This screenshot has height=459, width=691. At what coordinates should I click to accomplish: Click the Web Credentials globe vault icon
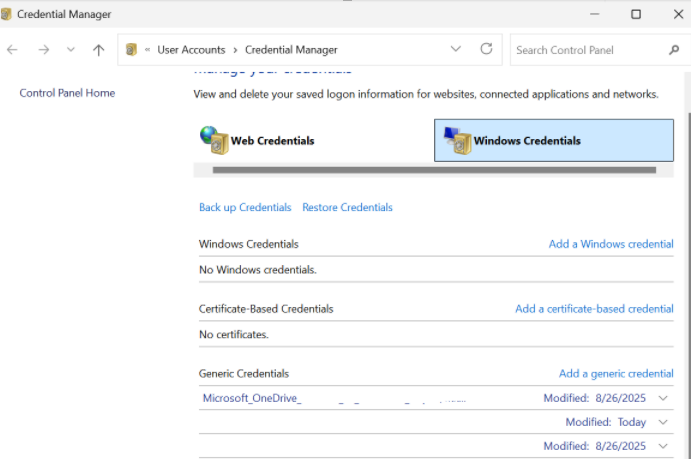pyautogui.click(x=214, y=140)
